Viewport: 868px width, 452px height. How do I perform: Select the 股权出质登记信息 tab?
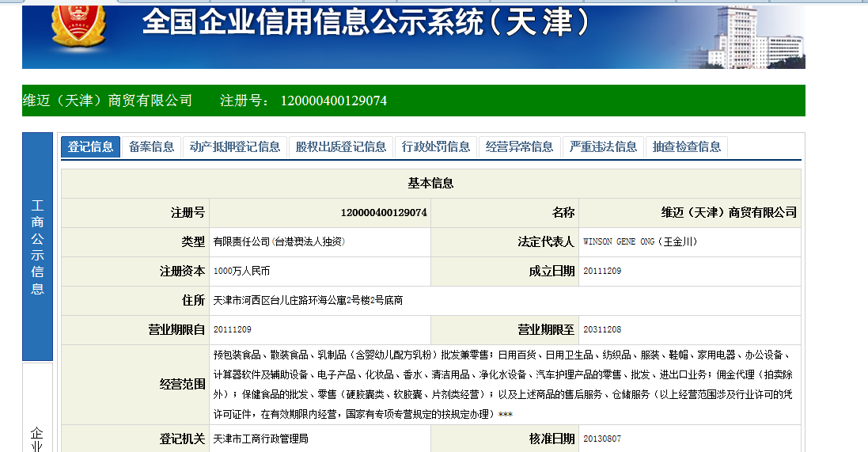point(340,146)
